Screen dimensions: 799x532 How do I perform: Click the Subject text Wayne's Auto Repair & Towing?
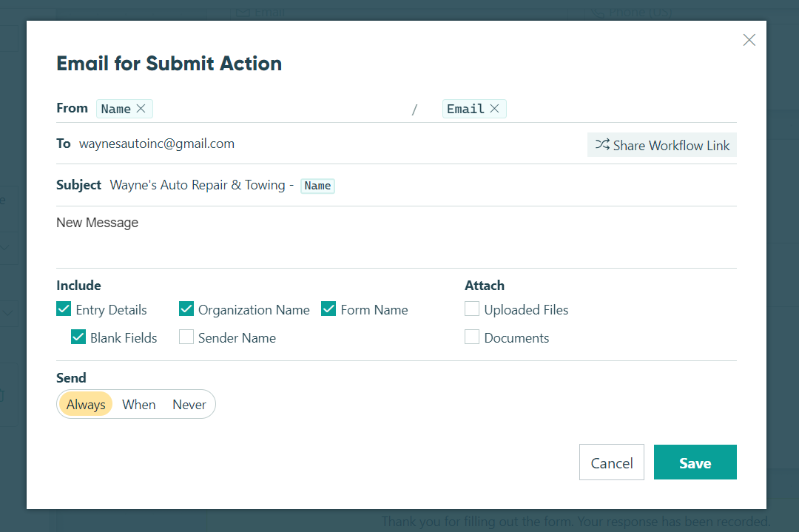pyautogui.click(x=198, y=185)
